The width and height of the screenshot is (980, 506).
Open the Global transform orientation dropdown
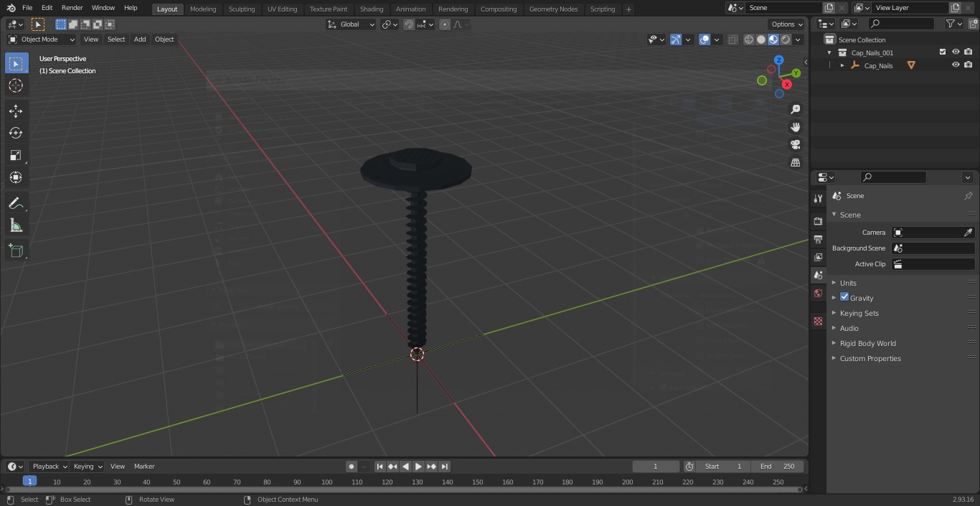[x=352, y=24]
